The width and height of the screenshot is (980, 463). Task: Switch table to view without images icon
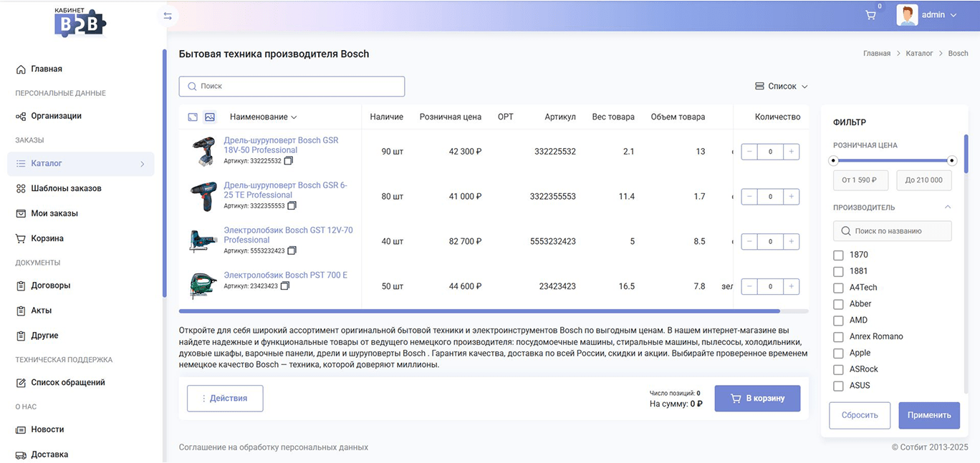point(193,117)
